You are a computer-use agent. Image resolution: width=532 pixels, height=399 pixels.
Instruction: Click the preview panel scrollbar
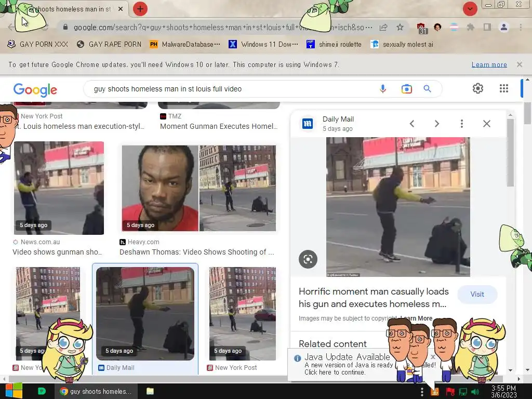point(510,153)
